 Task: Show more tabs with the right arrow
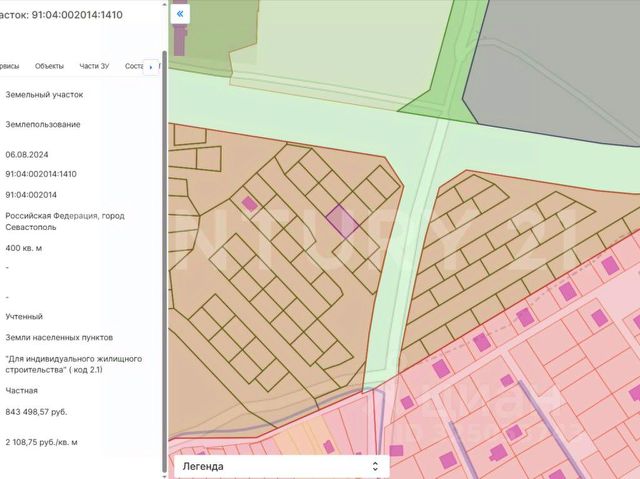tap(151, 67)
